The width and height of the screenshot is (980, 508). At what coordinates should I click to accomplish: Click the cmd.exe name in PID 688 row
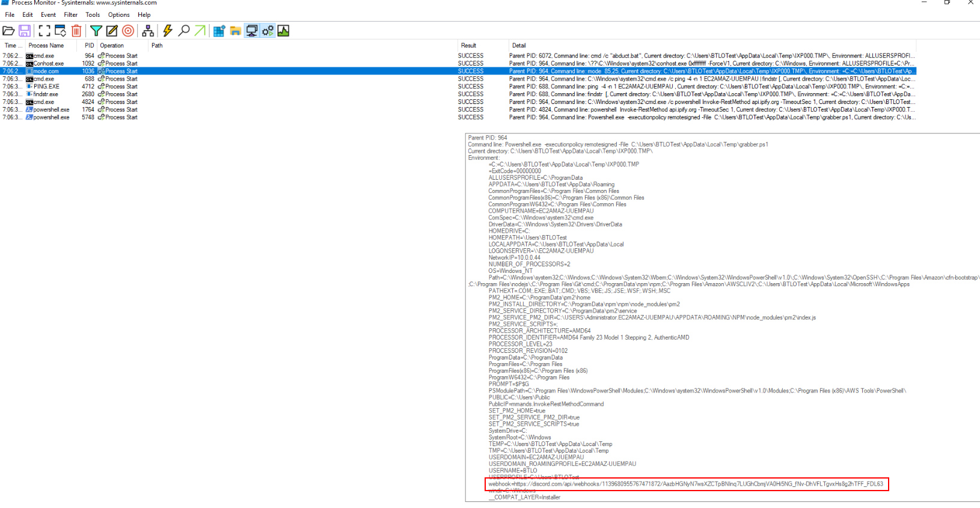tap(44, 79)
